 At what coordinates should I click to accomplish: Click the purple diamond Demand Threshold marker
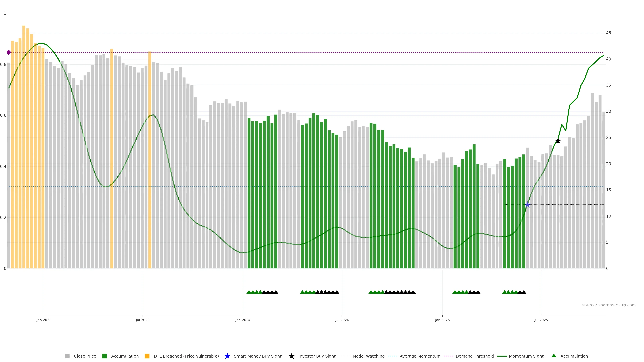(9, 52)
